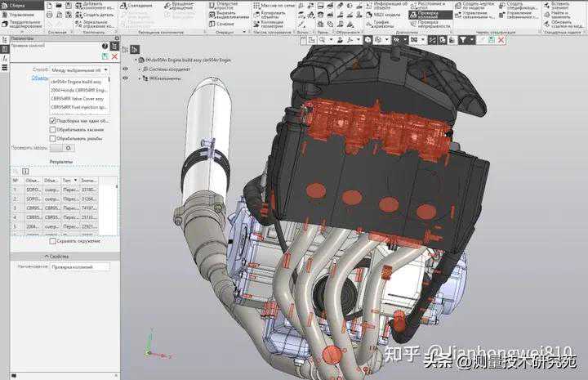Enable the Обрабатывать касания checkbox

coord(53,129)
